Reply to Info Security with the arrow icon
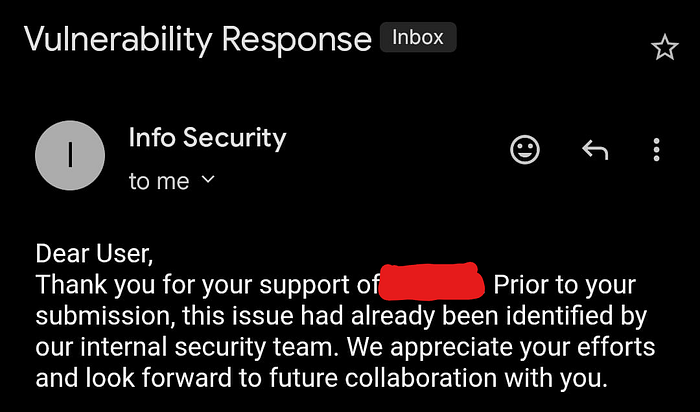Viewport: 700px width, 412px height. (x=595, y=150)
